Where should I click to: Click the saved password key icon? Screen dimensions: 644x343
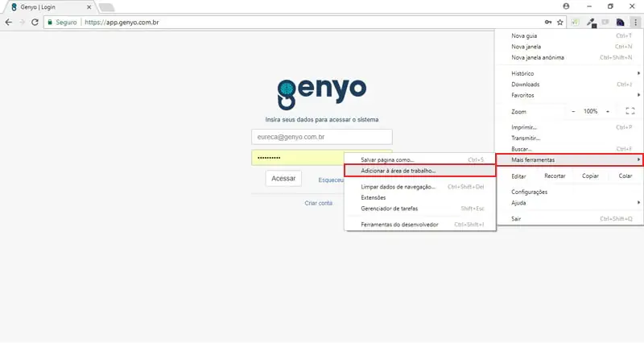[x=548, y=23]
